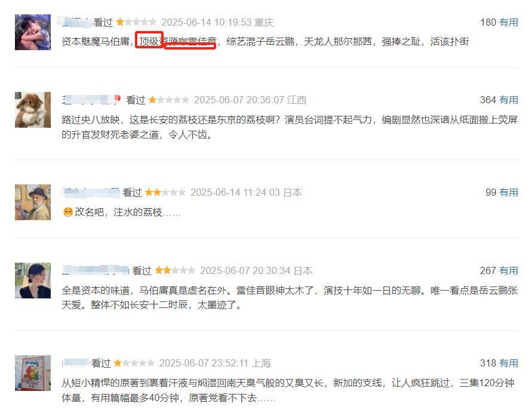Open the blurred username of the Shanghai reviewer
This screenshot has height=416, width=532.
76,363
